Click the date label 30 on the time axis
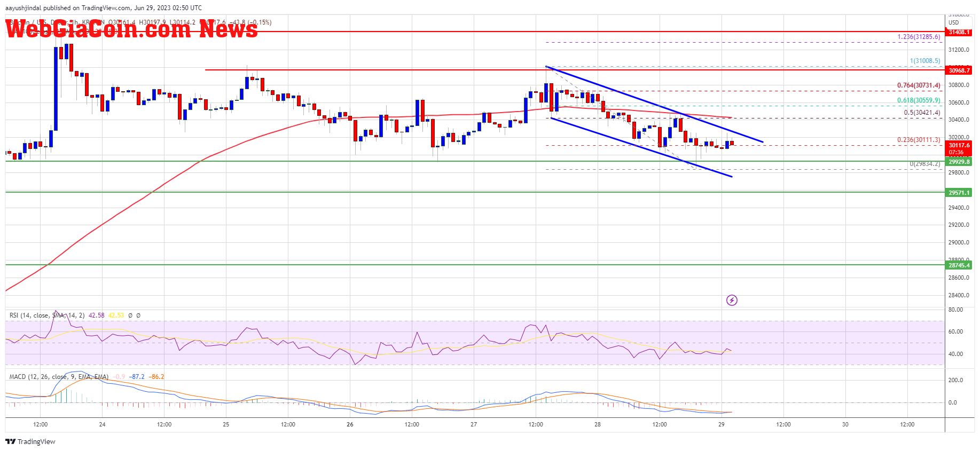This screenshot has height=451, width=980. pyautogui.click(x=845, y=425)
